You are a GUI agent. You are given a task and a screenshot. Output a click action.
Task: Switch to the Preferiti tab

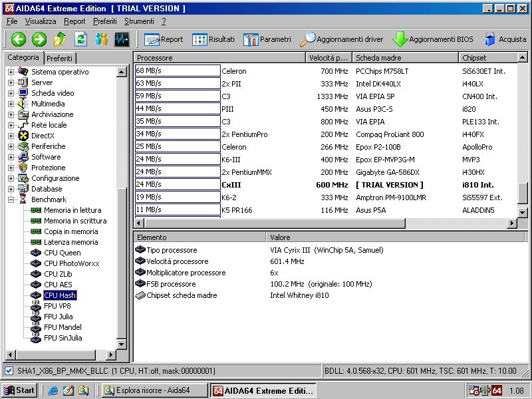coord(60,59)
